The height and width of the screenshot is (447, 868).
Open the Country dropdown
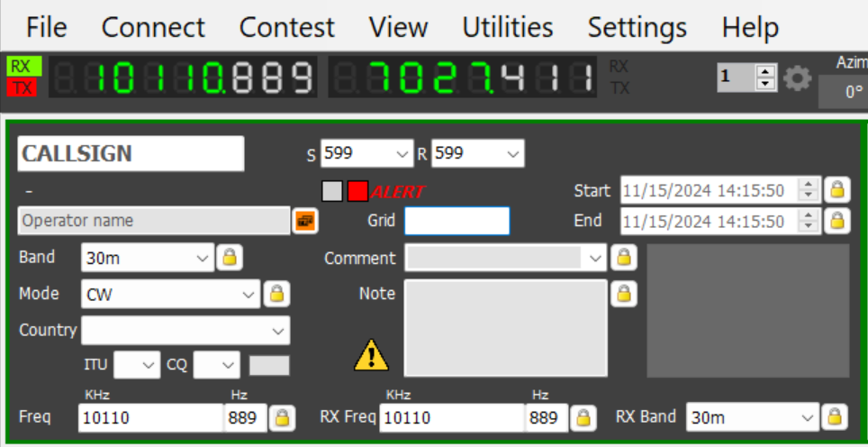tap(185, 331)
